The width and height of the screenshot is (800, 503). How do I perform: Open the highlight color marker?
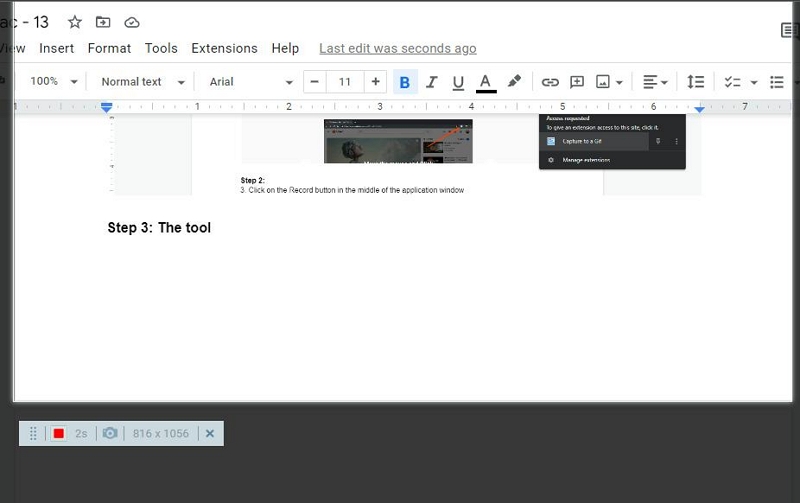[514, 82]
